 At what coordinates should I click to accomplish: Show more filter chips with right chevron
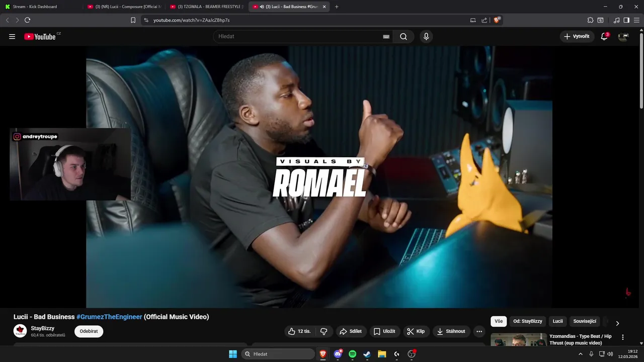coord(617,323)
